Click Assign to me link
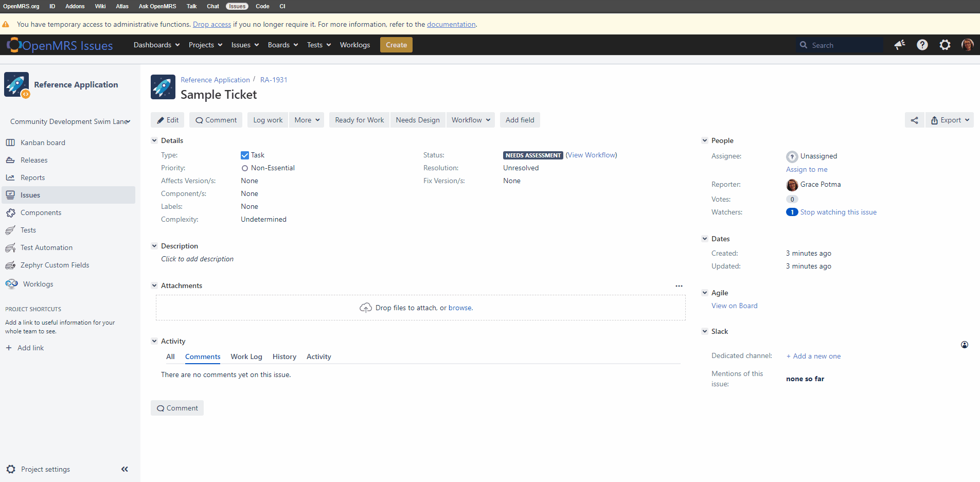This screenshot has height=482, width=980. (807, 169)
